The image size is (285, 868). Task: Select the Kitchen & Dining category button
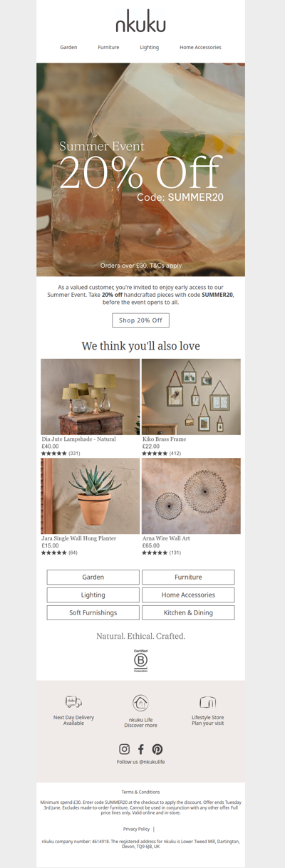(188, 612)
